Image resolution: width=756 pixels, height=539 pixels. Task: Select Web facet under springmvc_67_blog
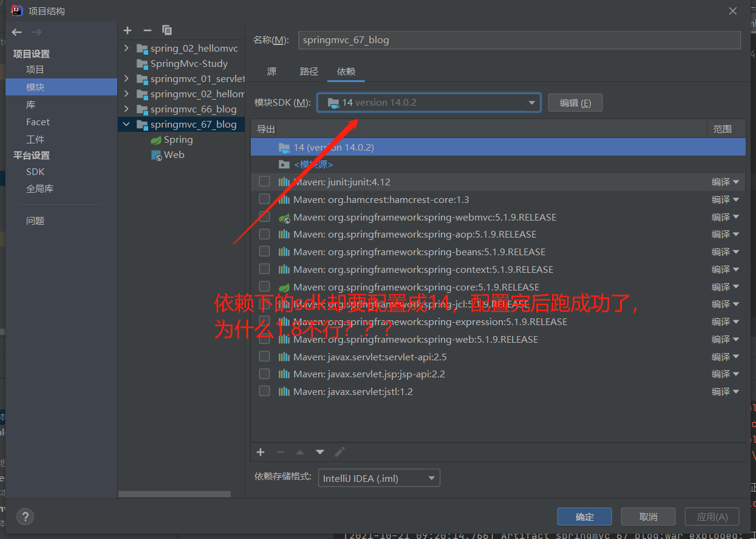[x=168, y=155]
